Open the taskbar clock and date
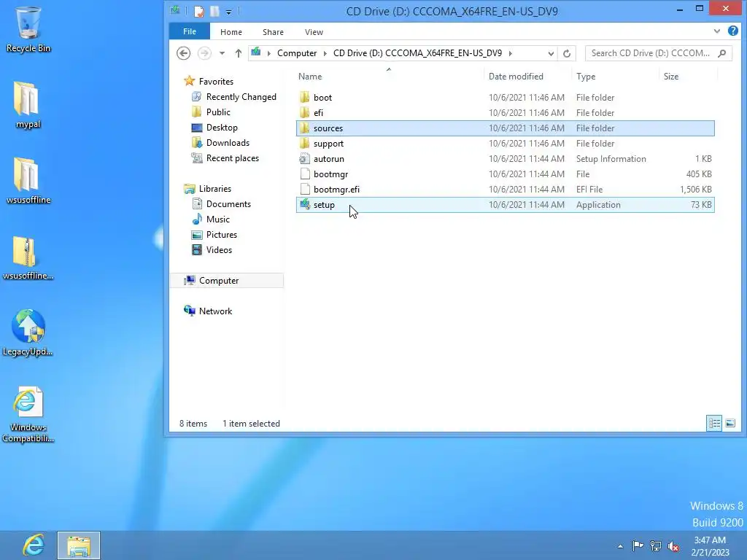The width and height of the screenshot is (747, 560). coord(710,546)
